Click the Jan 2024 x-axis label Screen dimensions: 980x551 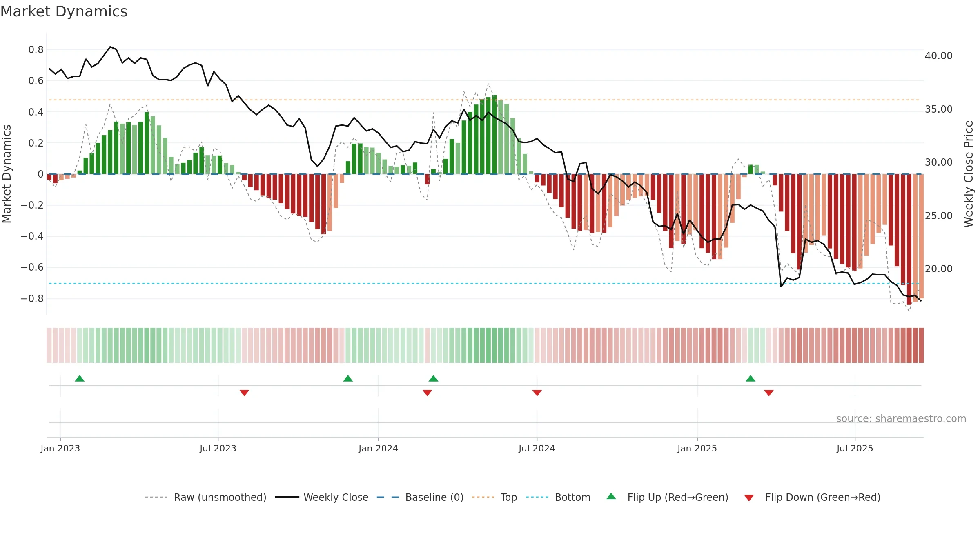[x=379, y=448]
